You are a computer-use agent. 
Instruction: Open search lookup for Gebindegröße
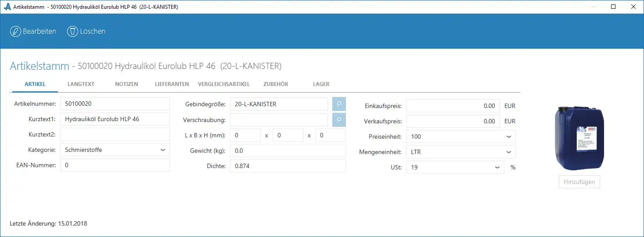tap(339, 104)
